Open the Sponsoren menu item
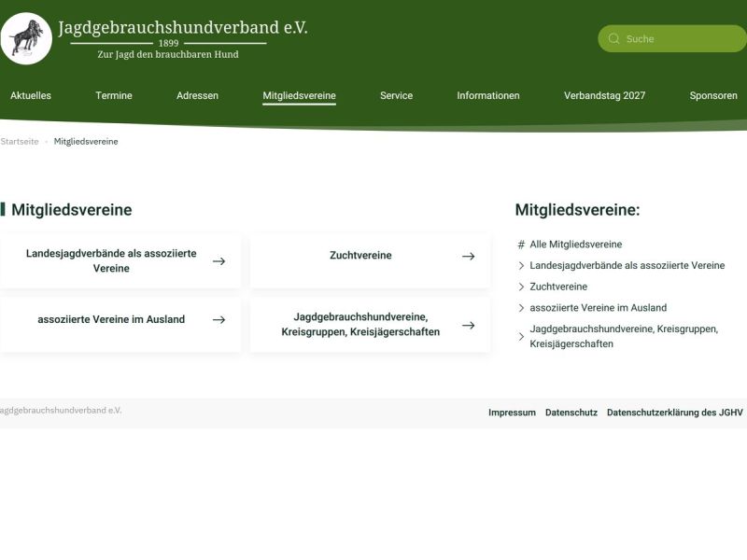 tap(713, 95)
